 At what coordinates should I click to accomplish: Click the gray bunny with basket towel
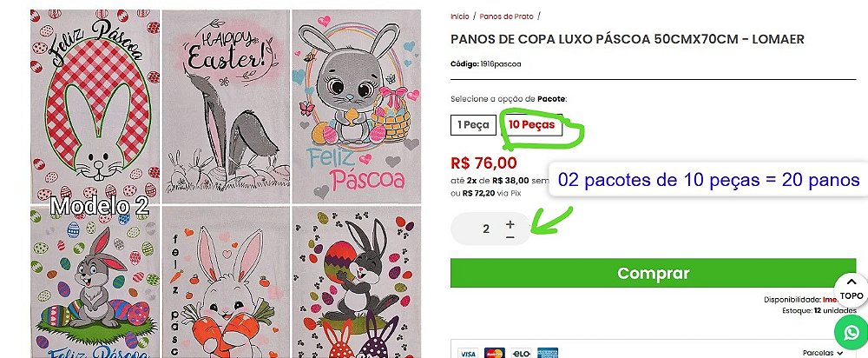(355, 104)
